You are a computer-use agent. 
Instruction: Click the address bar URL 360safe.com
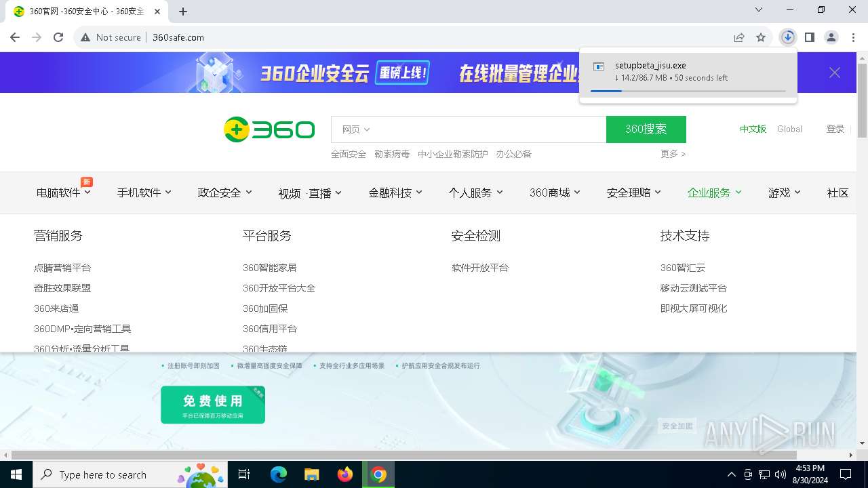(x=178, y=37)
